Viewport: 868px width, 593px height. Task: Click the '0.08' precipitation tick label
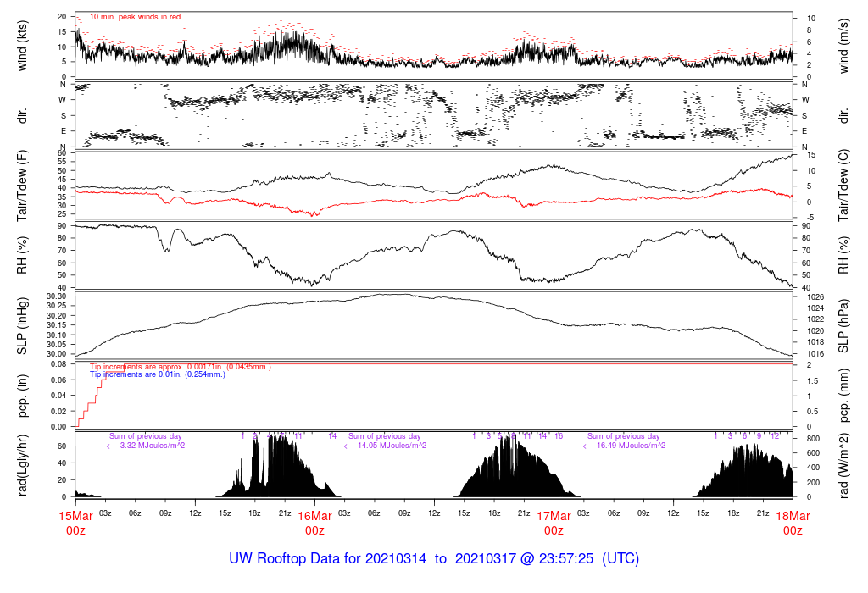pos(58,364)
